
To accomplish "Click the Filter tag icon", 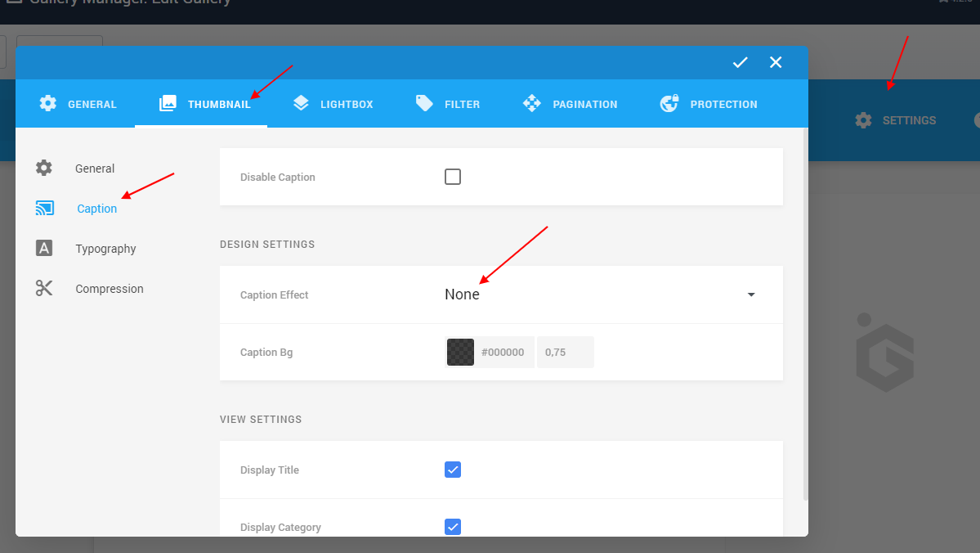I will 424,103.
